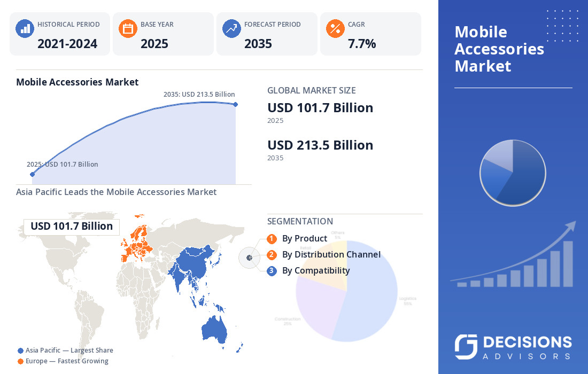This screenshot has width=588, height=374.
Task: Click the number 3 badge By Compatibility
Action: (272, 271)
